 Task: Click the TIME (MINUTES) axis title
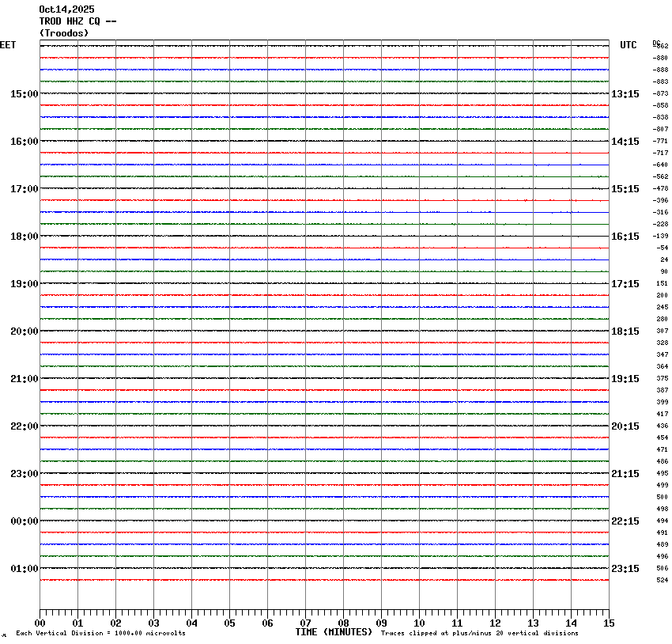(x=334, y=632)
